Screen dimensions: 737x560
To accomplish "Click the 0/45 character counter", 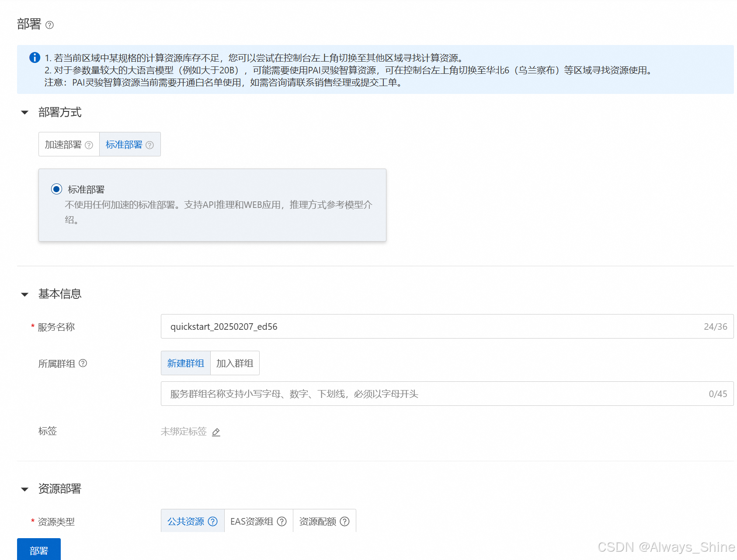I will [718, 394].
